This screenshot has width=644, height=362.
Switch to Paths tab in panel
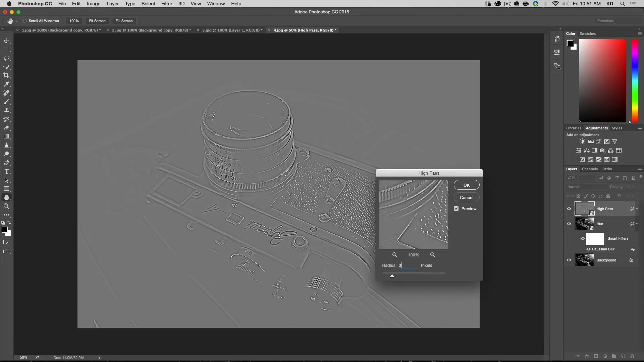coord(607,168)
